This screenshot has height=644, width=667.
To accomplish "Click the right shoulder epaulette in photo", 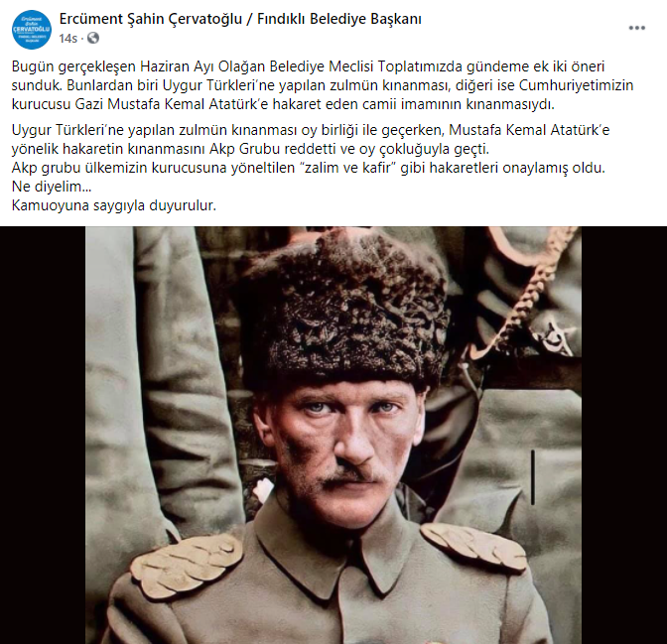I will tap(473, 547).
